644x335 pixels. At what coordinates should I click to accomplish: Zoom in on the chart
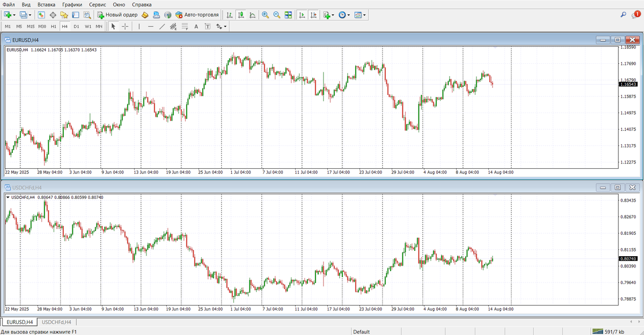coord(266,15)
